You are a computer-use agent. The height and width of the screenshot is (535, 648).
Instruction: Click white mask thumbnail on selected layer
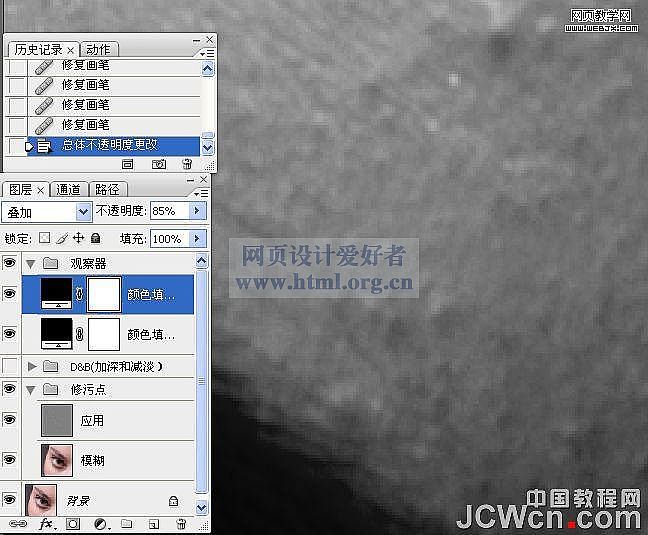click(104, 294)
